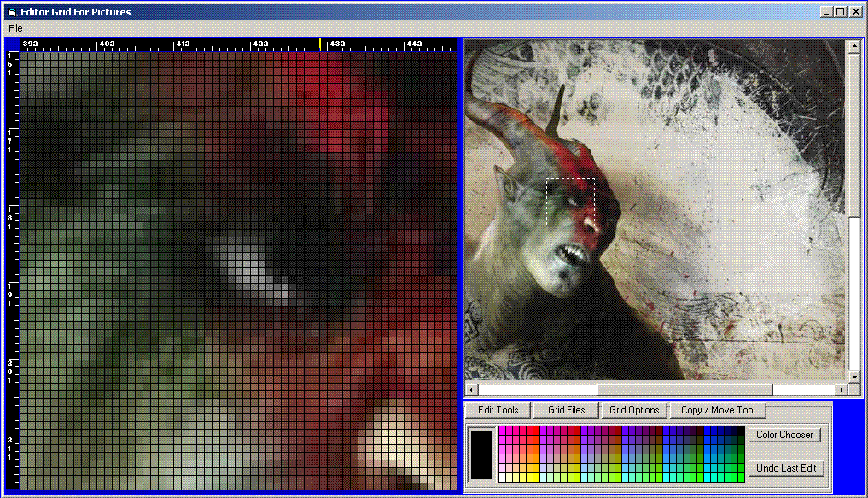Click the preview's vertical scrollbar up arrow
The image size is (868, 498).
click(x=854, y=47)
